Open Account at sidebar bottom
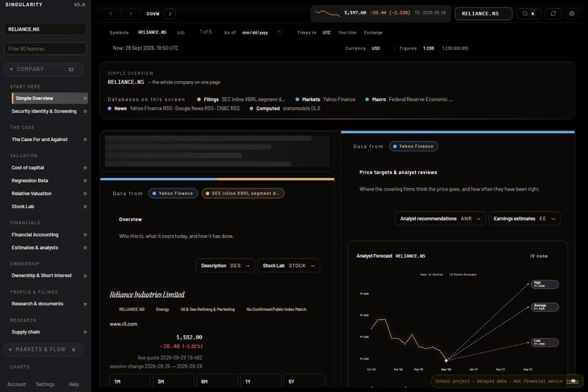The width and height of the screenshot is (588, 392). [x=17, y=385]
